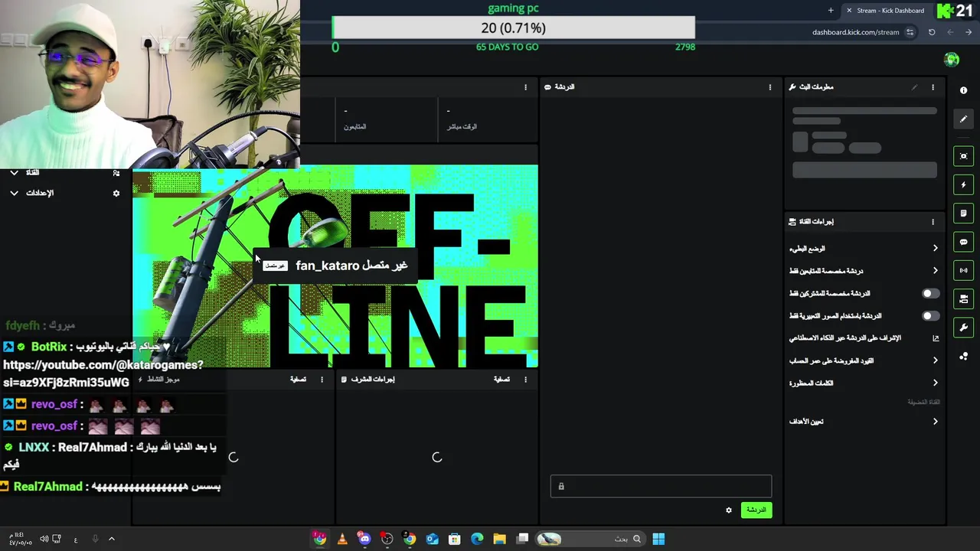This screenshot has width=980, height=551.
Task: Toggle subscribers-only chat switch
Action: (x=930, y=293)
